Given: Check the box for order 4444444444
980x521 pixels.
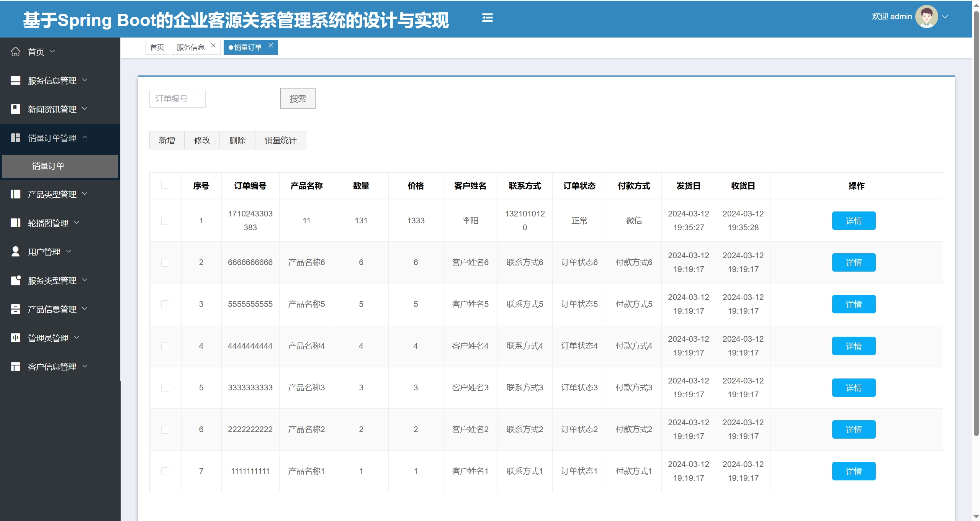Looking at the screenshot, I should coord(165,346).
